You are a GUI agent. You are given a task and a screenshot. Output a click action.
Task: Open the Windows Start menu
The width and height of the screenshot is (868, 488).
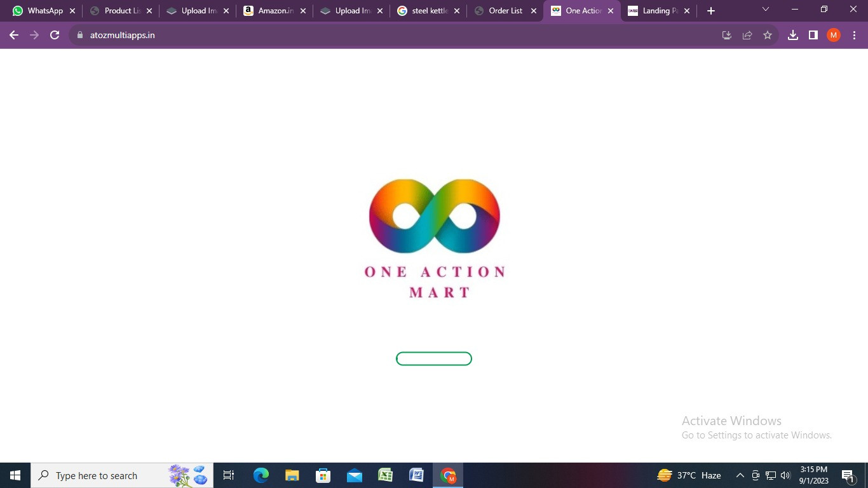(15, 475)
